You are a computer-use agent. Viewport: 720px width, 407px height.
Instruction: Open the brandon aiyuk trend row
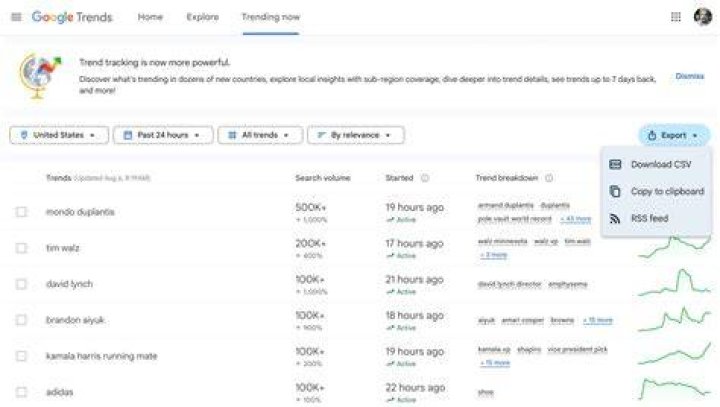coord(75,320)
